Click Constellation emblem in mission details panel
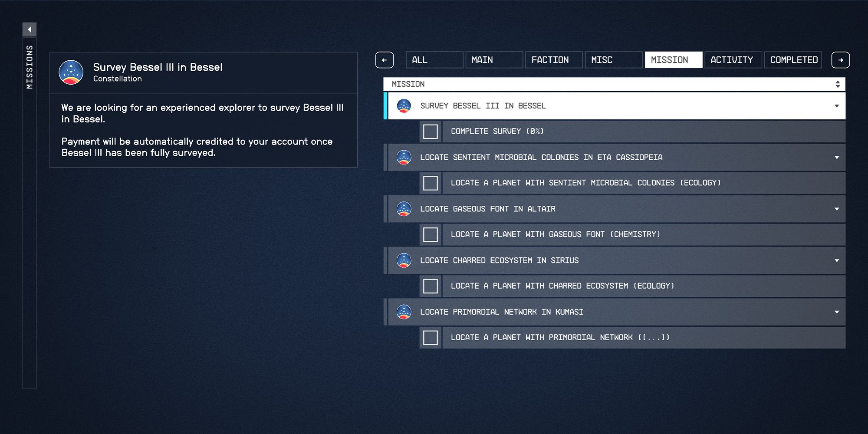Screen dimensions: 868x434 (71, 72)
